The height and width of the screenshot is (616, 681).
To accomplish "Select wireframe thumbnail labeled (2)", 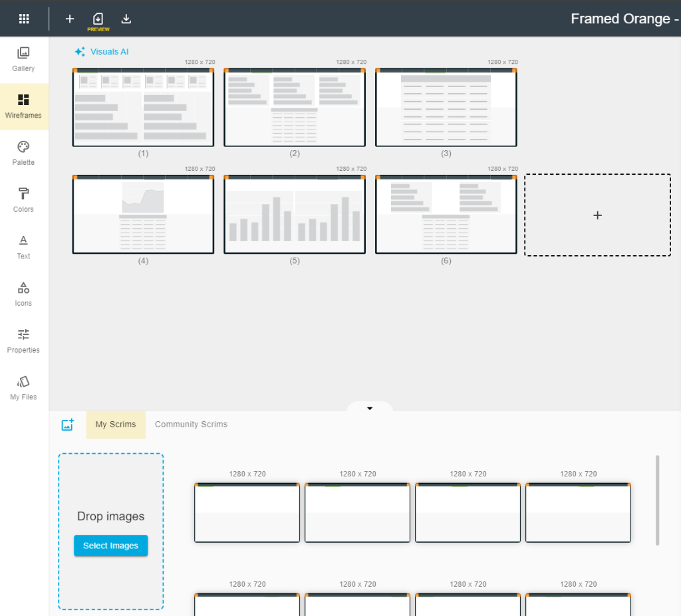I will tap(295, 107).
